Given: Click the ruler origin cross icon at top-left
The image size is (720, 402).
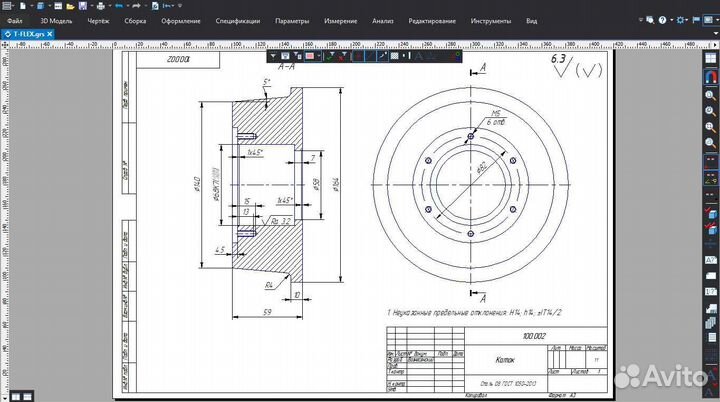Looking at the screenshot, I should pyautogui.click(x=5, y=45).
